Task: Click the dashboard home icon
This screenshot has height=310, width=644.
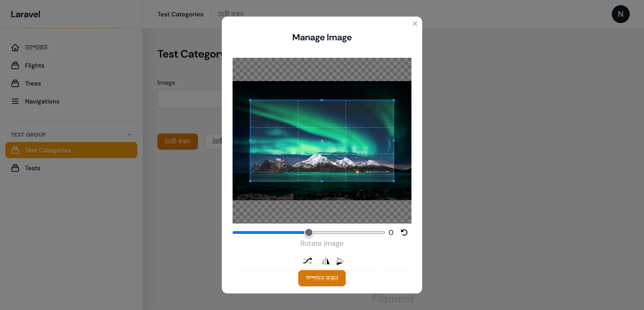Action: click(15, 47)
